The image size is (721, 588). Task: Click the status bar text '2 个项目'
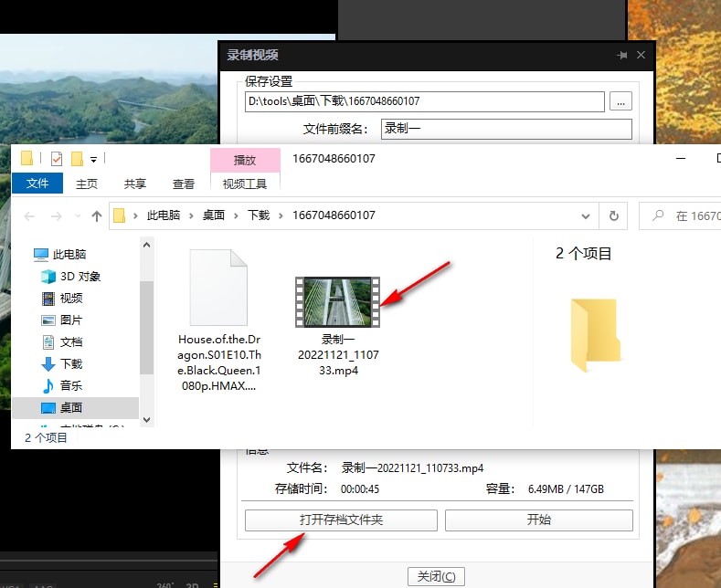point(46,437)
